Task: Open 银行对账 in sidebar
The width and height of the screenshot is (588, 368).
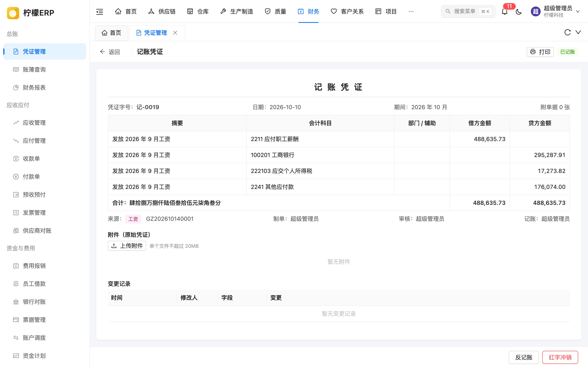Action: click(45, 302)
